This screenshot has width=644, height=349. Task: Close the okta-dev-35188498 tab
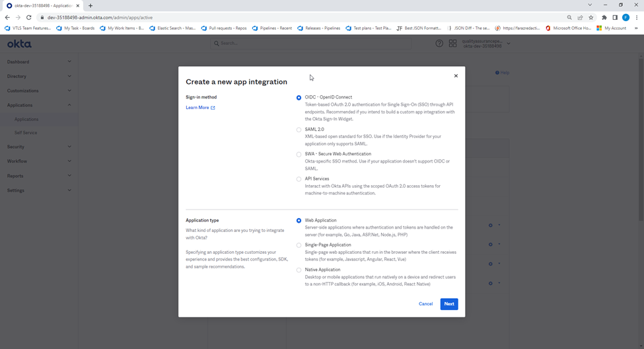[x=78, y=6]
